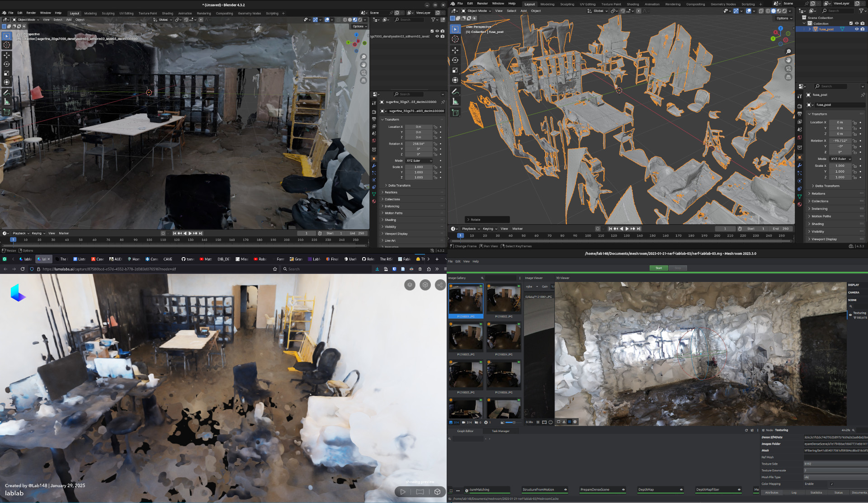
Task: Choose the Rotate tool in left Blender toolbar
Action: click(6, 64)
